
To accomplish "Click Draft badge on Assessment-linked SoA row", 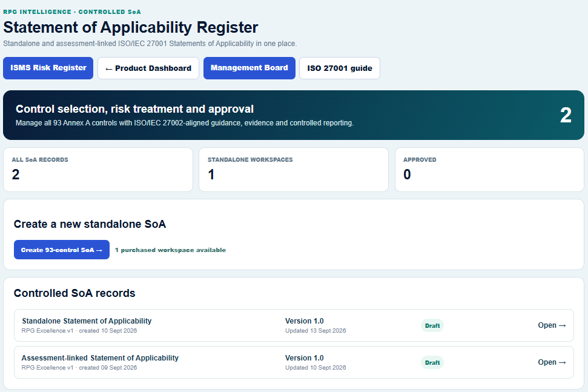I will 432,363.
